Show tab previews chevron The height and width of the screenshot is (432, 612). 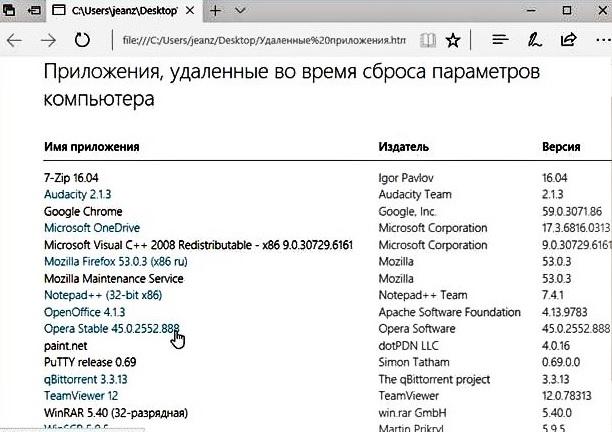pyautogui.click(x=240, y=11)
